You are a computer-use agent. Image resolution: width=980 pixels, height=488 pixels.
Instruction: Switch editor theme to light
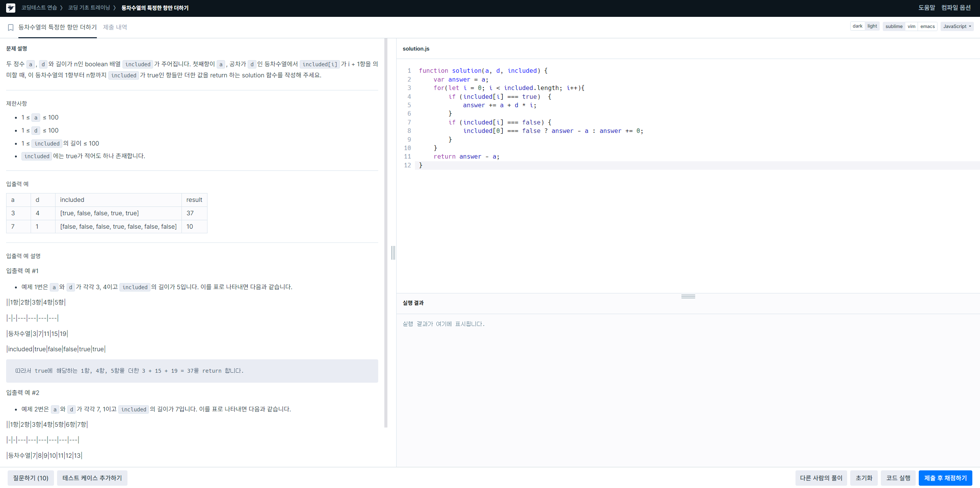coord(872,26)
